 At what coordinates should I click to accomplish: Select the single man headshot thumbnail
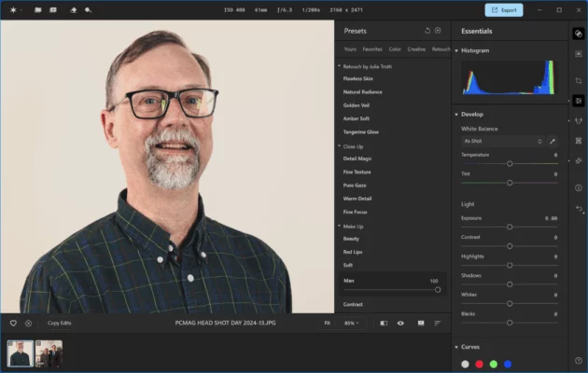pyautogui.click(x=21, y=353)
